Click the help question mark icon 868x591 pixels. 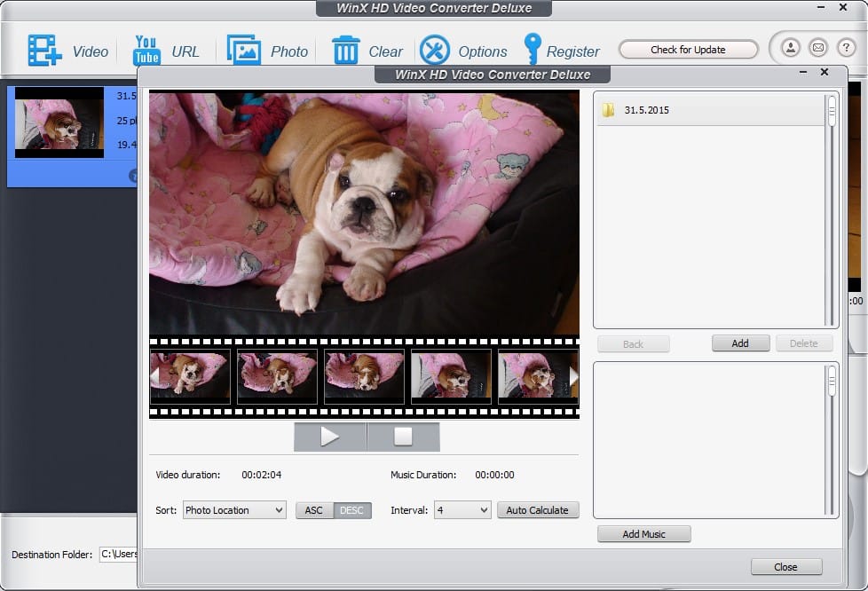point(846,48)
